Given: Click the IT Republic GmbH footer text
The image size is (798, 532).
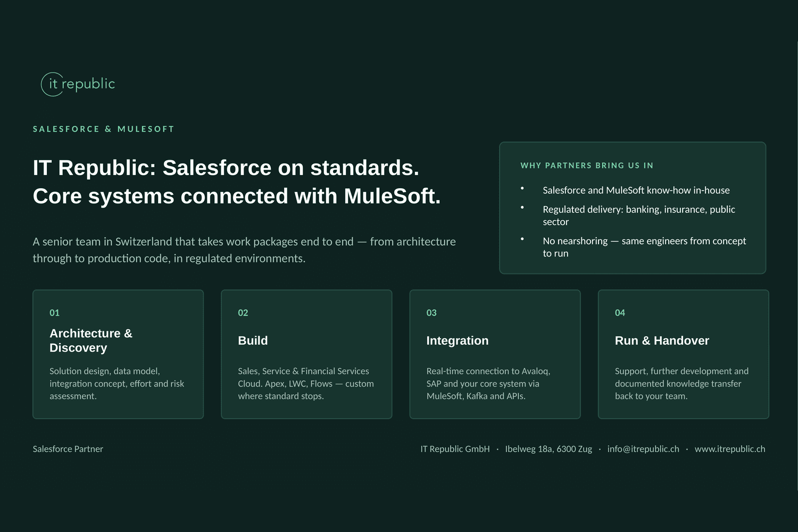Looking at the screenshot, I should [x=455, y=449].
